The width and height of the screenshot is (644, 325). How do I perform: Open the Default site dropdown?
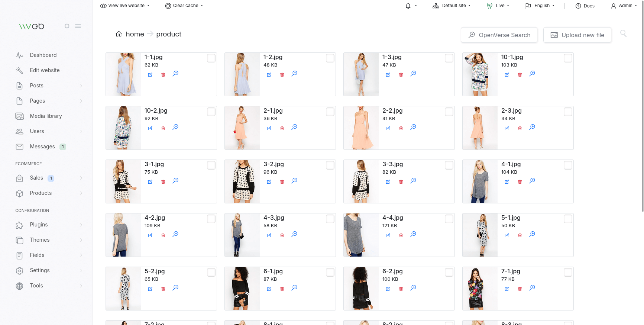point(452,6)
